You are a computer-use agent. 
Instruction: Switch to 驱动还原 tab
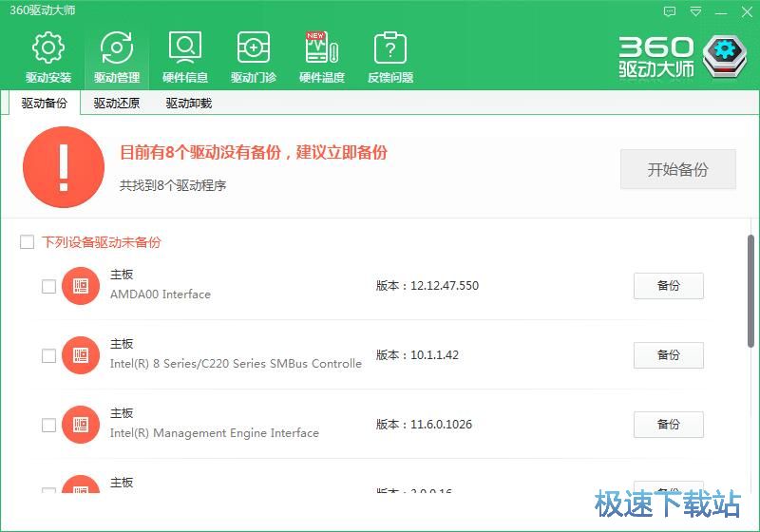(x=116, y=104)
